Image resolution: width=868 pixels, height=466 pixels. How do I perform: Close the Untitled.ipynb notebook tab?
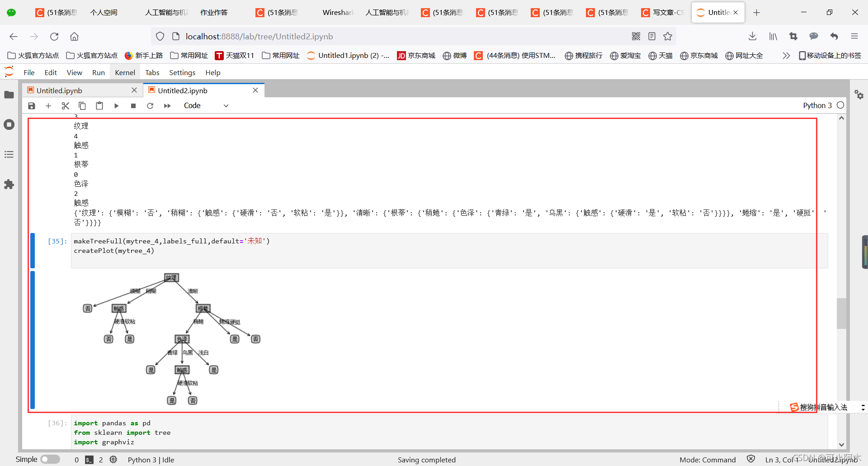click(134, 90)
